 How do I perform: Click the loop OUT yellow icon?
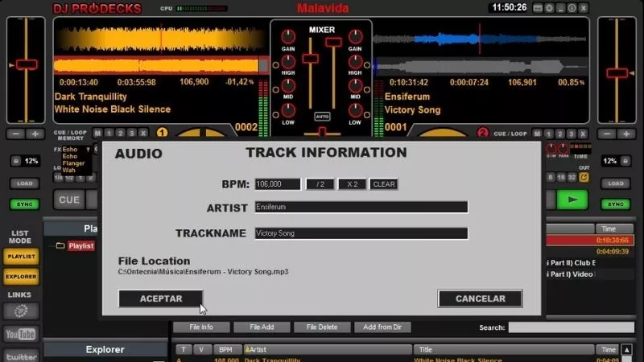click(584, 177)
